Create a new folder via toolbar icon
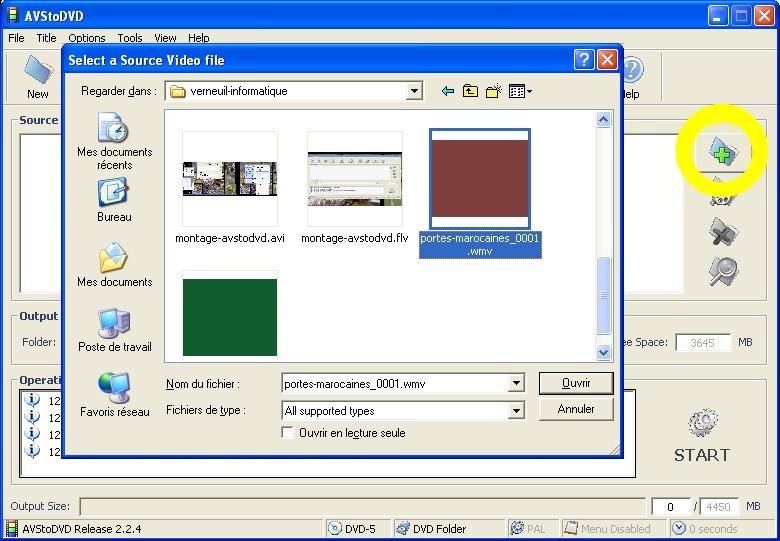The height and width of the screenshot is (541, 780). pyautogui.click(x=493, y=92)
